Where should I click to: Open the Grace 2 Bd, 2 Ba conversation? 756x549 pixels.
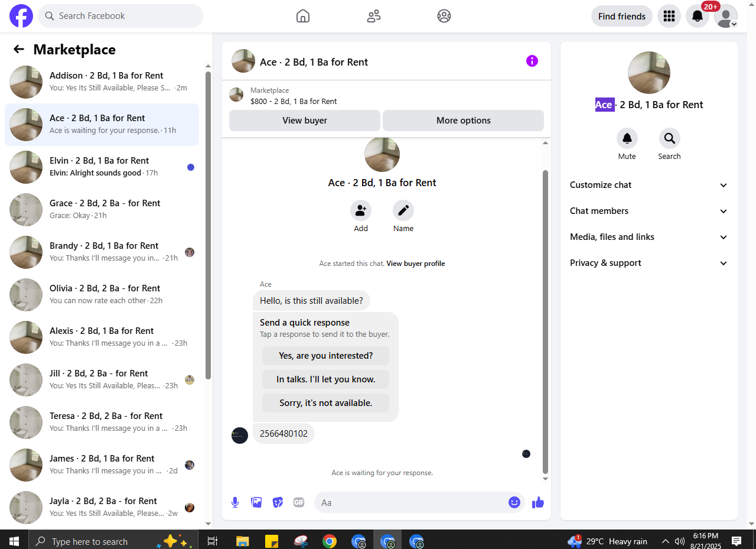point(102,210)
